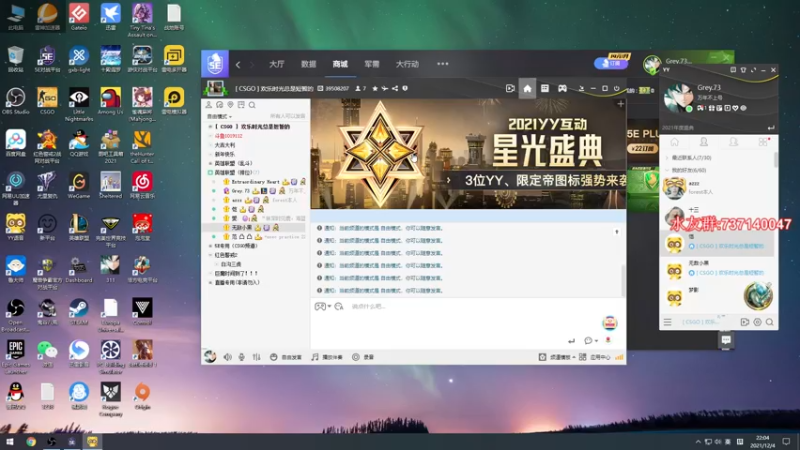Send a flower with the rose icon
The width and height of the screenshot is (800, 450).
(608, 340)
